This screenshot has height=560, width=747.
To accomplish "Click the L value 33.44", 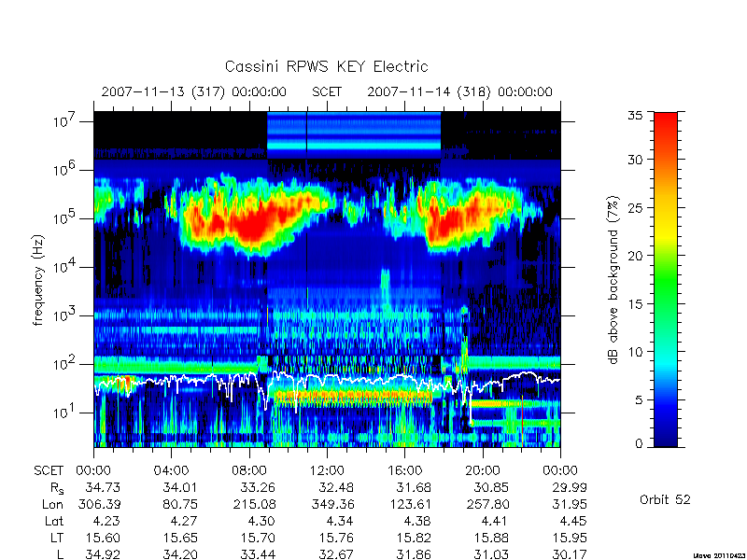I will (258, 554).
